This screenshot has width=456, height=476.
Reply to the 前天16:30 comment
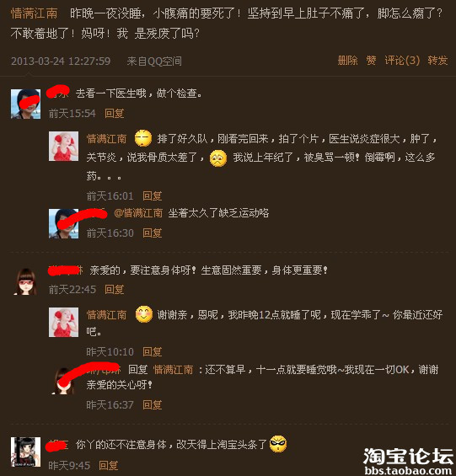point(153,233)
